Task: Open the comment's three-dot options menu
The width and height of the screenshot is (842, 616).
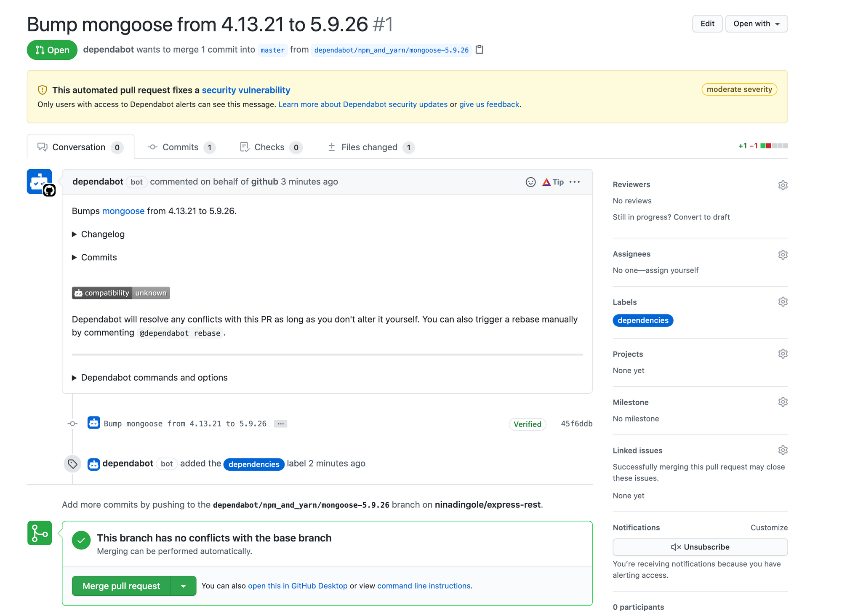Action: pyautogui.click(x=574, y=182)
